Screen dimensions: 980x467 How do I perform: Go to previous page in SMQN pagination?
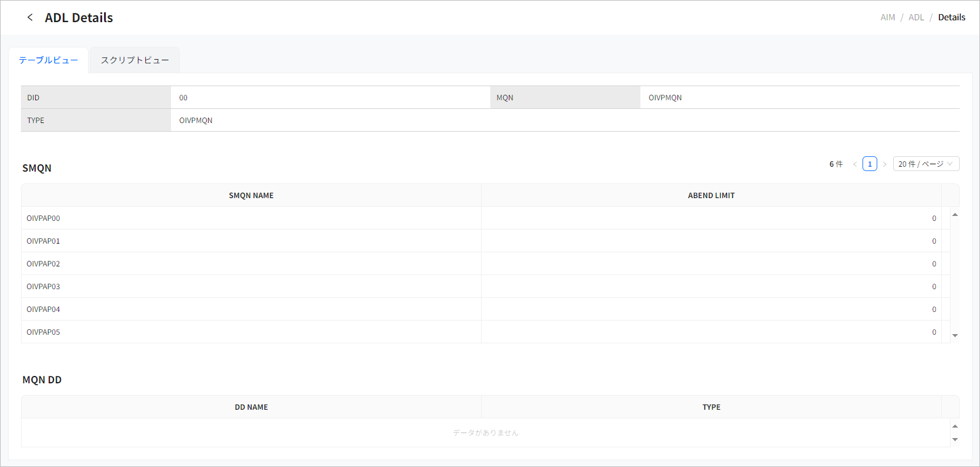(x=855, y=164)
